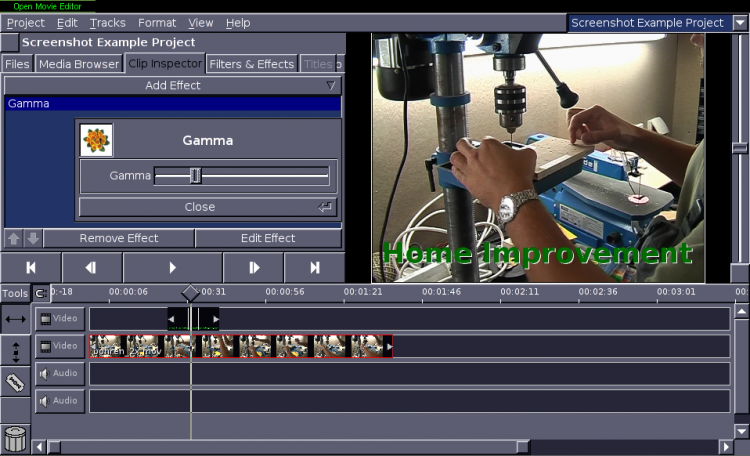Screen dimensions: 750x456
Task: Click the Tools button
Action: click(15, 293)
